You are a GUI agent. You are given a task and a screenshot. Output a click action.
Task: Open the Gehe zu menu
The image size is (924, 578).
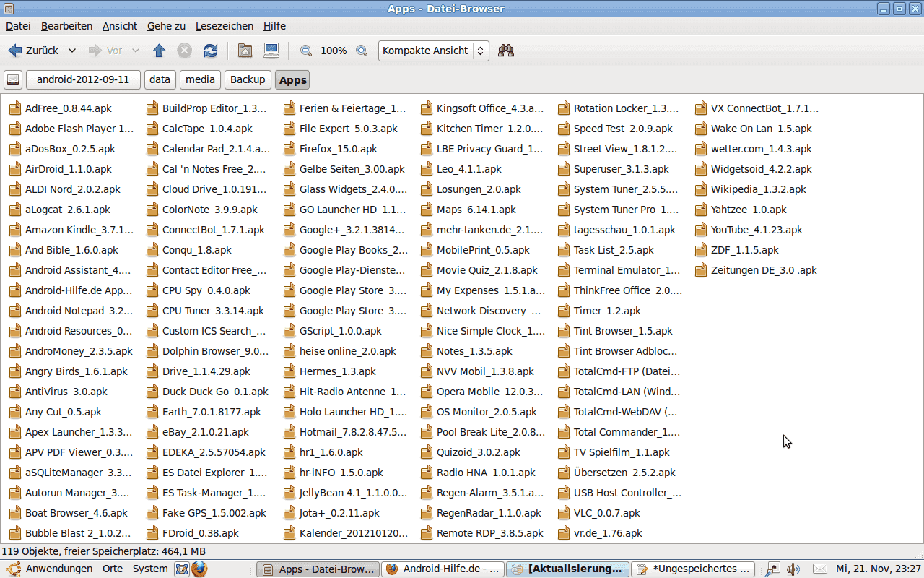(x=166, y=26)
